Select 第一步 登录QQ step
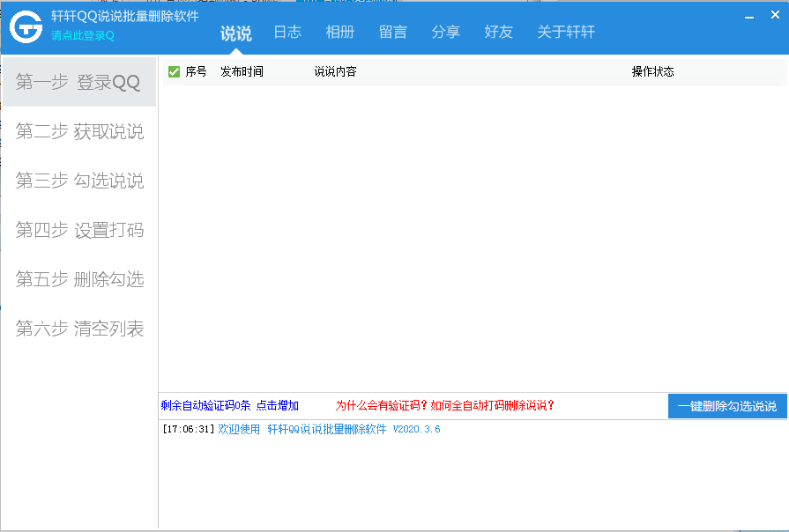The width and height of the screenshot is (789, 532). (79, 82)
